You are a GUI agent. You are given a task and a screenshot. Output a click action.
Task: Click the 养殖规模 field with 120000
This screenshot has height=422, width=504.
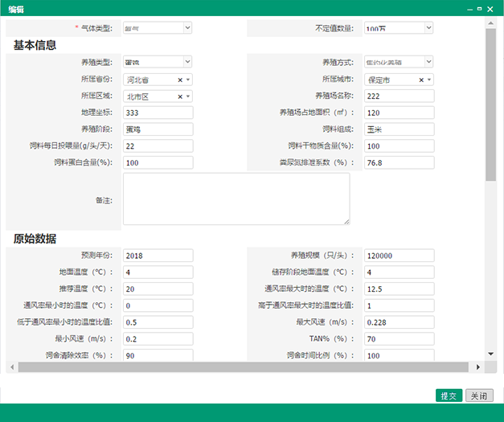point(399,256)
